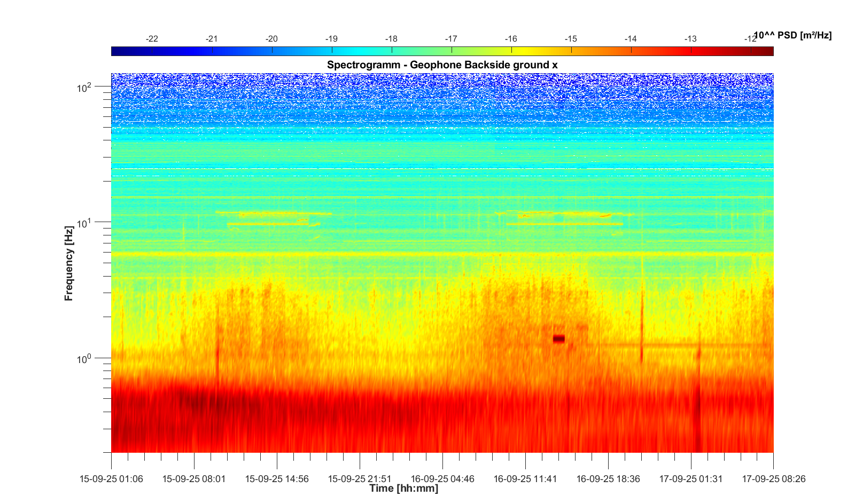
Task: Click the 17-09-25 08:26 time tick label
Action: 773,479
